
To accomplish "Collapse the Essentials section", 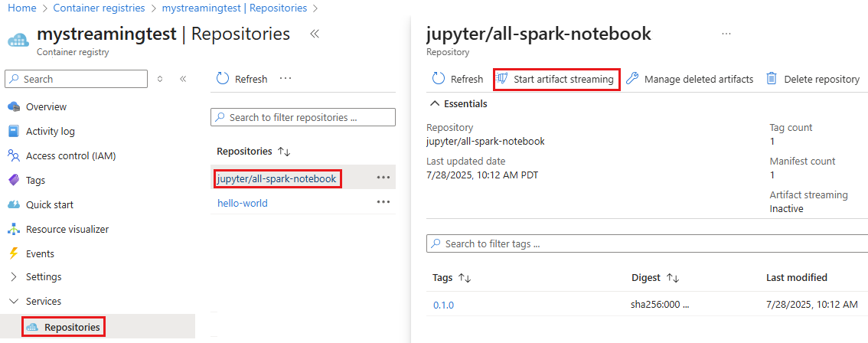I will pyautogui.click(x=435, y=103).
